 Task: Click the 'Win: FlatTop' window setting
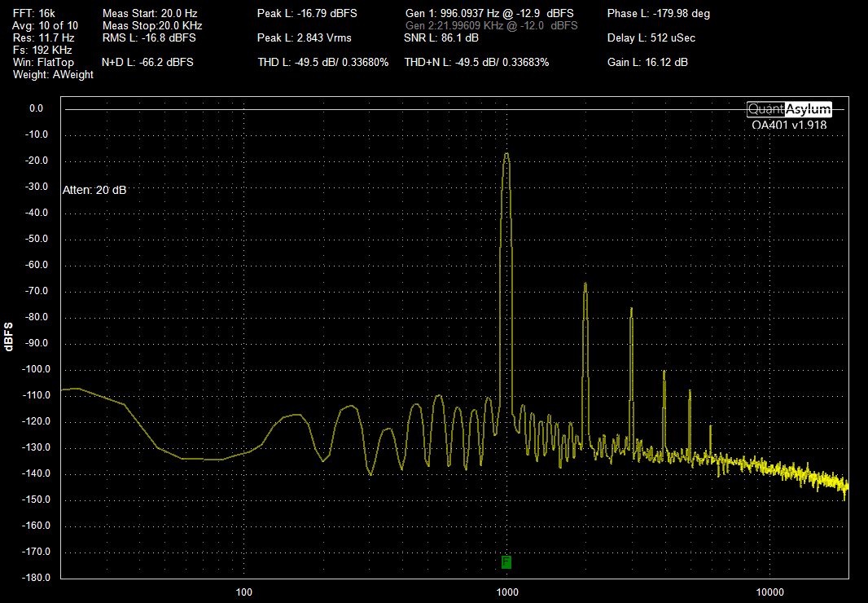pos(43,62)
